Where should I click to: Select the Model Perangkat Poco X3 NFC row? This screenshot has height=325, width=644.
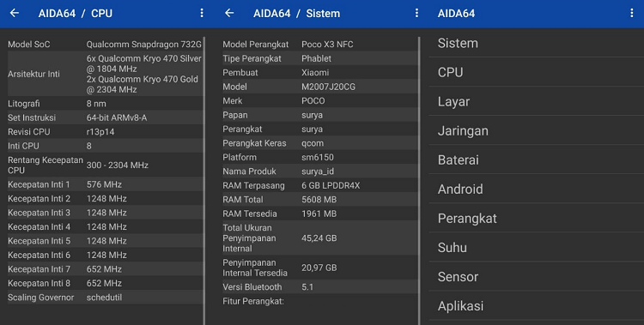[x=320, y=45]
